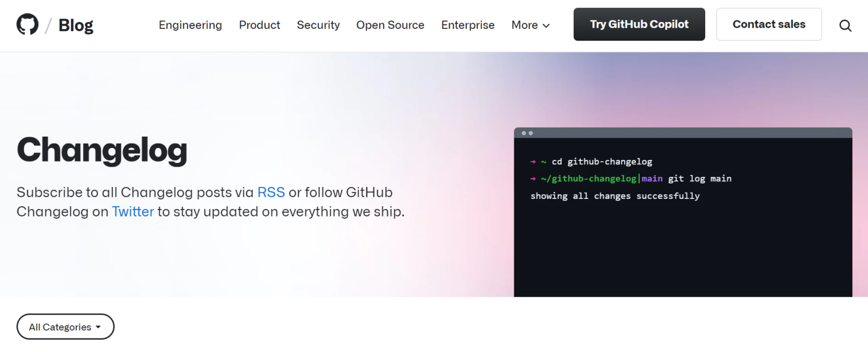Navigate to the Security section
This screenshot has height=352, width=868.
coord(318,25)
